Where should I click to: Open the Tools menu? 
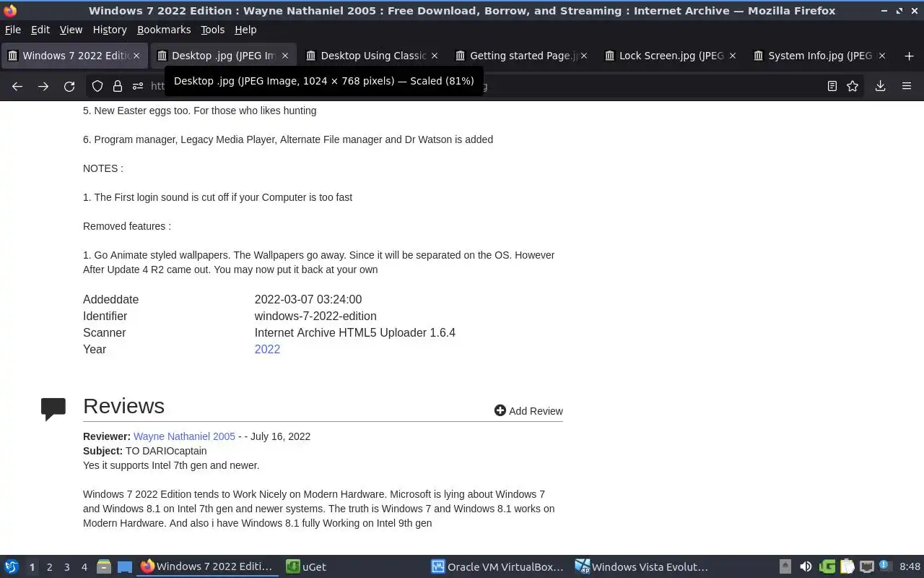pos(213,30)
